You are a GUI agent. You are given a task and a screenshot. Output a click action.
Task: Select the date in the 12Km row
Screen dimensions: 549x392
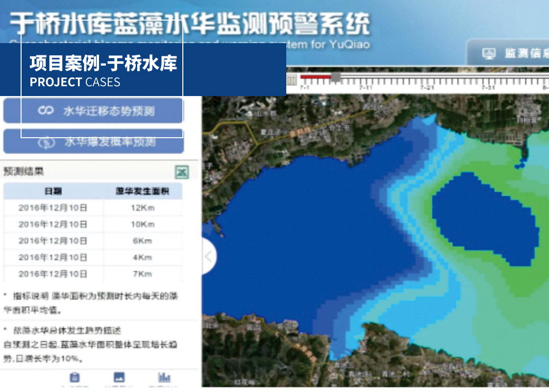(53, 208)
